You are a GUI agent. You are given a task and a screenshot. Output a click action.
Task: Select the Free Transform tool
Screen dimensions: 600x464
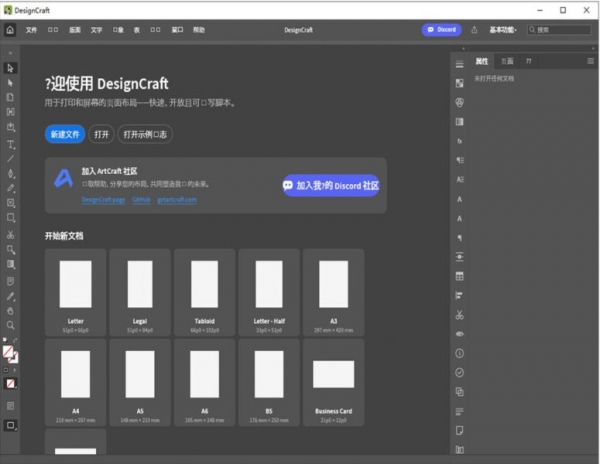click(x=10, y=250)
